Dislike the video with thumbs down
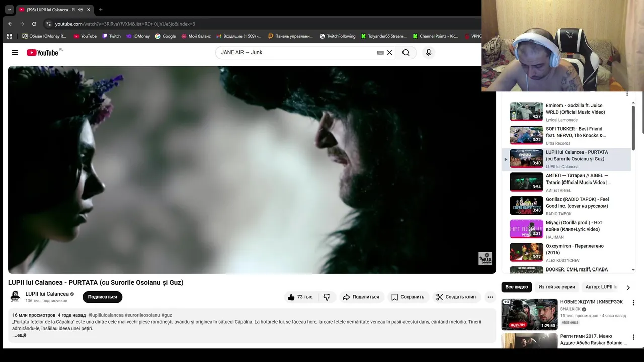 [327, 297]
